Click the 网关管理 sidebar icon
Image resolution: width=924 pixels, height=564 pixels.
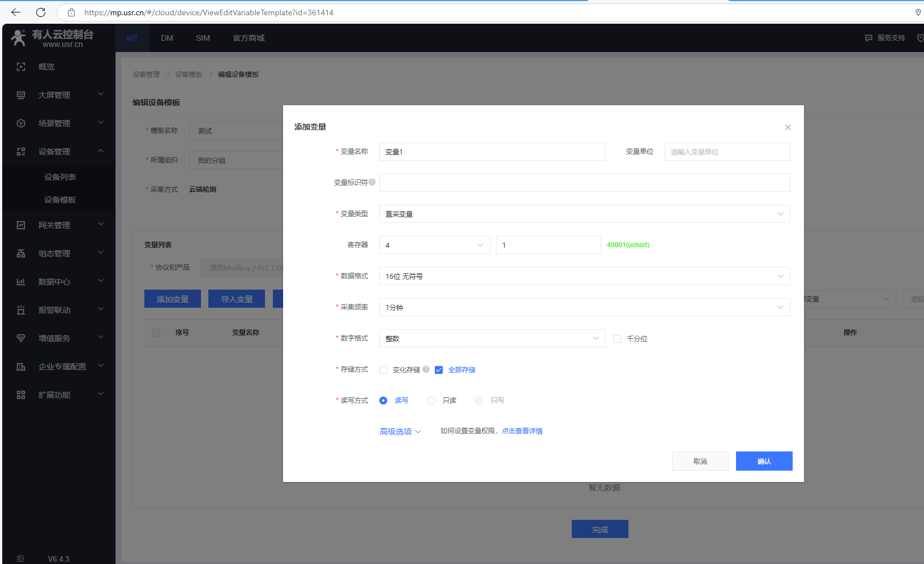point(21,225)
